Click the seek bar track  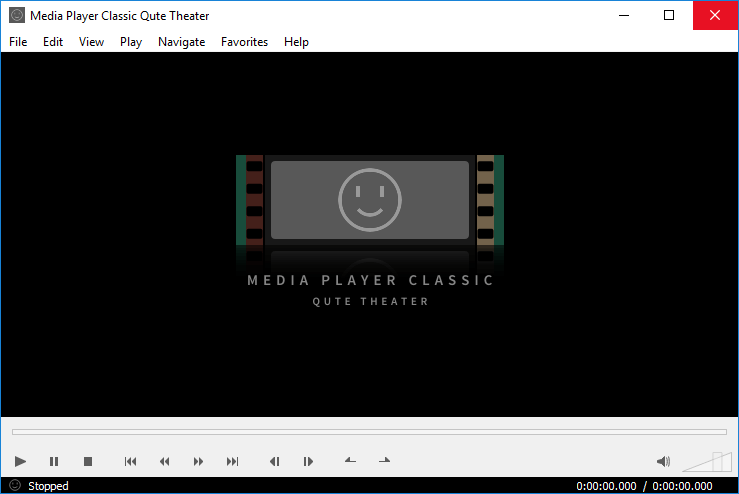pos(369,432)
